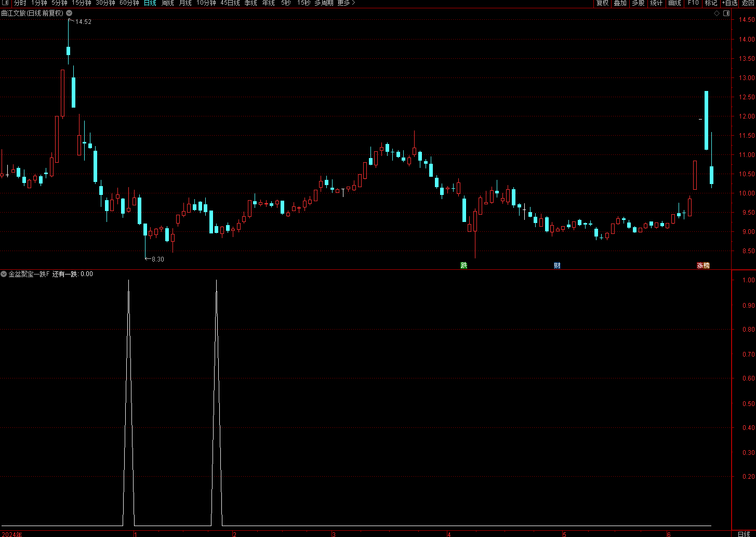The height and width of the screenshot is (537, 756).
Task: Open F10 company info
Action: click(x=693, y=3)
